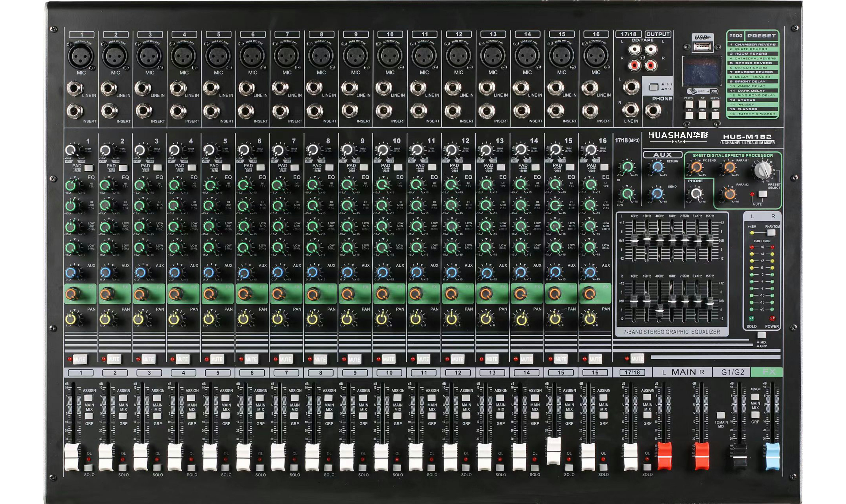Click the channel 1 XLR MIC input

(81, 56)
